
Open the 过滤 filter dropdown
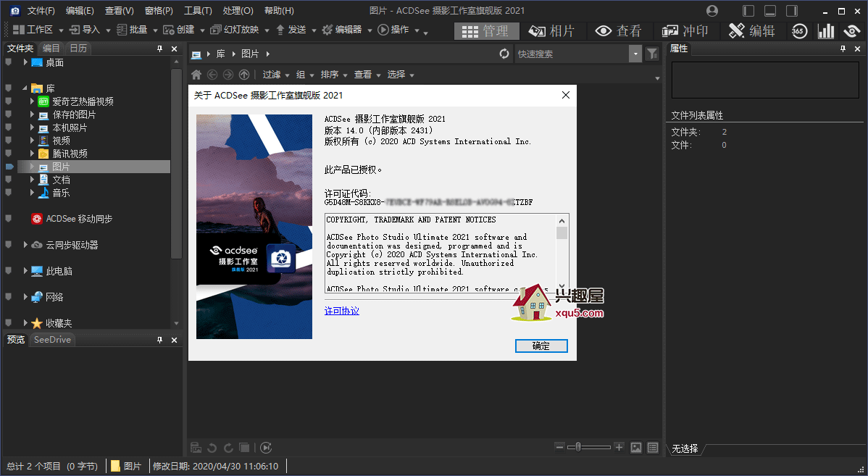[275, 74]
